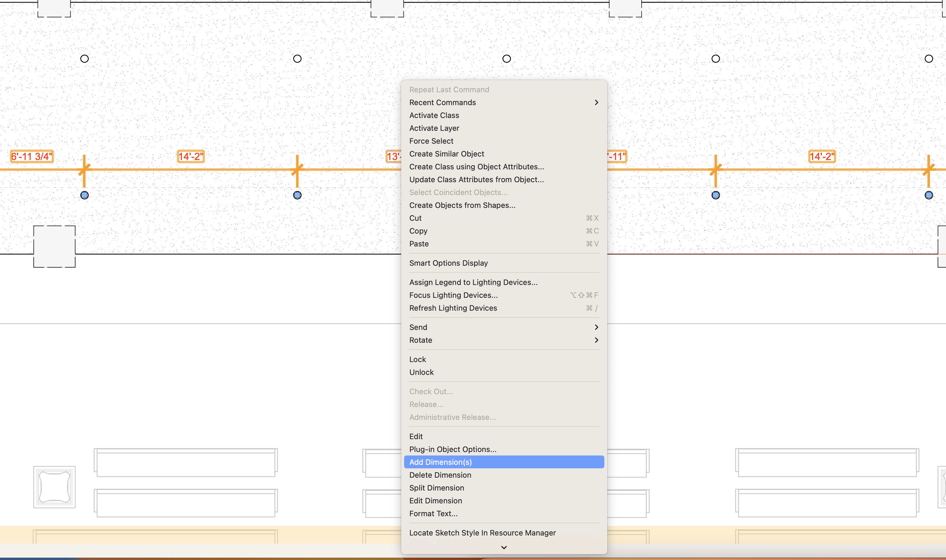Open Focus Lighting Devices... command
The height and width of the screenshot is (560, 946).
click(453, 295)
